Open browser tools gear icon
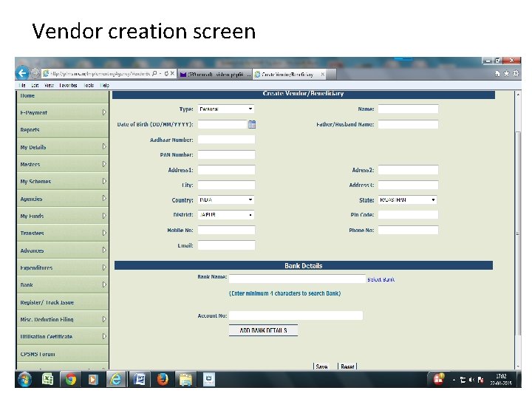This screenshot has width=532, height=399. 516,73
